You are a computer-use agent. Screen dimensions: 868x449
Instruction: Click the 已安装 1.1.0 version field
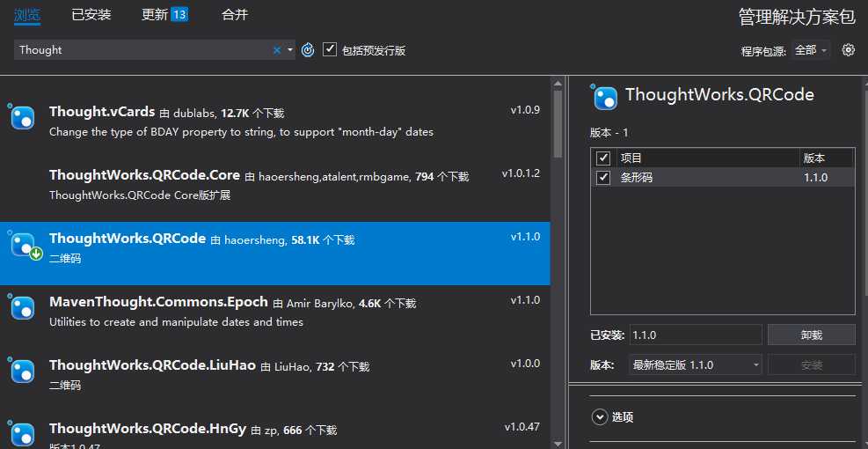click(x=696, y=335)
